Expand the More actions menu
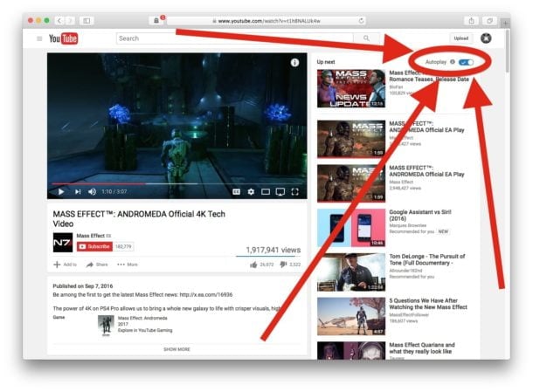 pyautogui.click(x=128, y=264)
